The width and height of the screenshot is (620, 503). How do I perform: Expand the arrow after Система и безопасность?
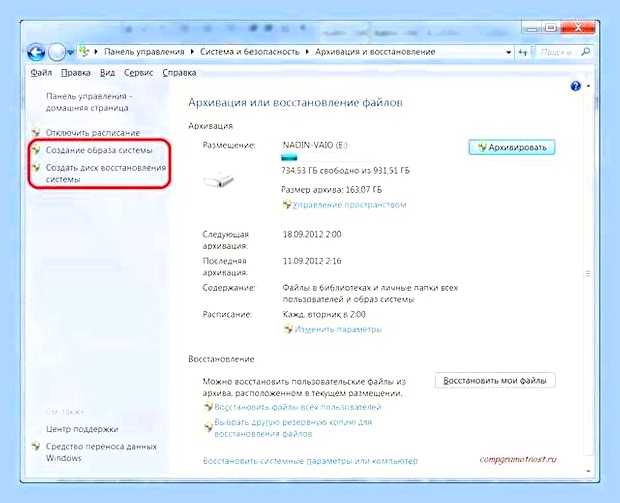307,52
